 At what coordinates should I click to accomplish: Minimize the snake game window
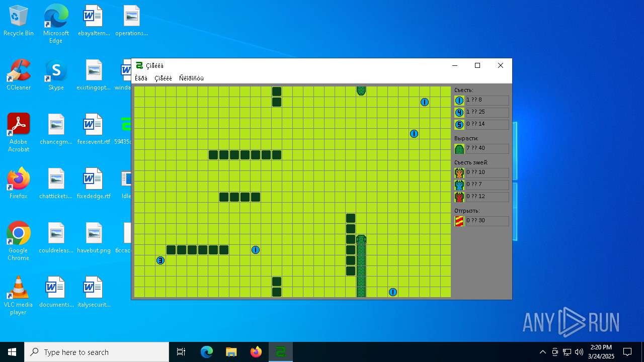pyautogui.click(x=455, y=65)
